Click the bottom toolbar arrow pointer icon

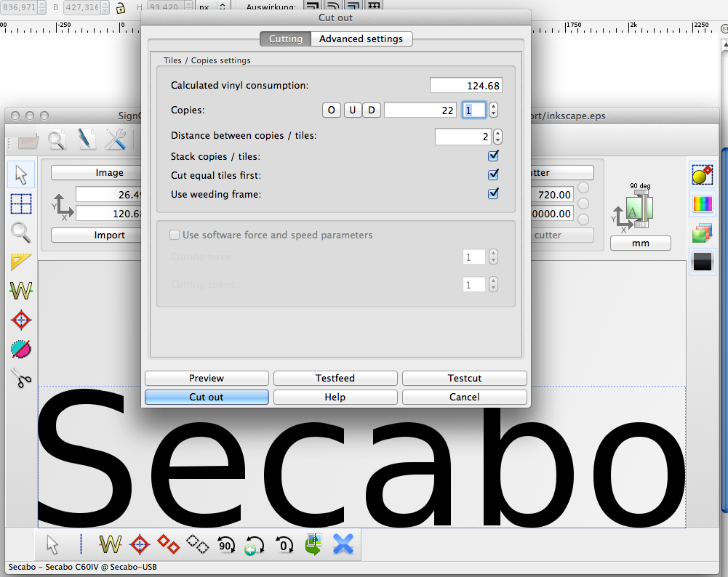pos(52,544)
